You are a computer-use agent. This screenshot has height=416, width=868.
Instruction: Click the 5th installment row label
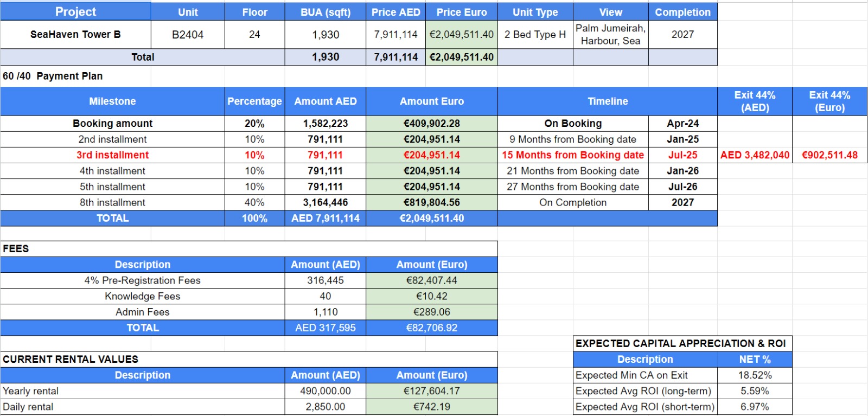tap(112, 187)
